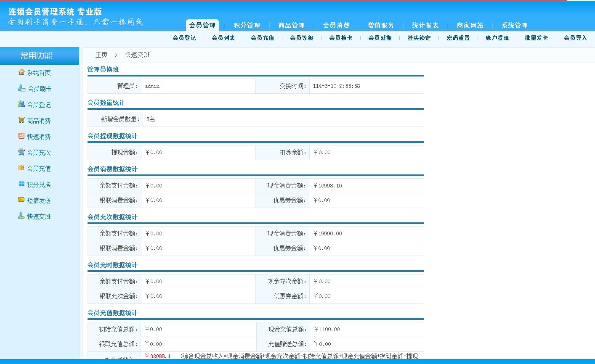Click the chart icon beside 快速消费
Image resolution: width=595 pixels, height=364 pixels.
21,136
